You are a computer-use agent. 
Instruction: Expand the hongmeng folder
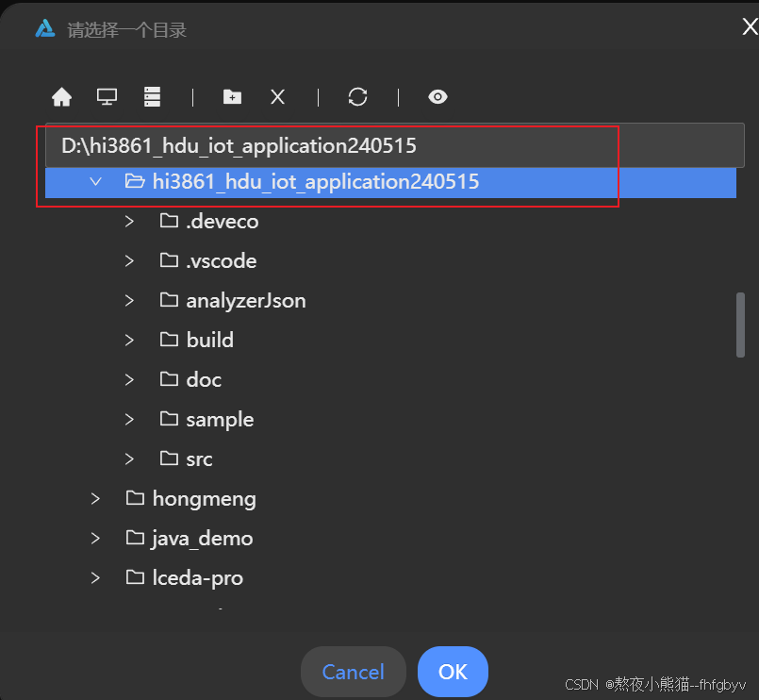[x=95, y=499]
